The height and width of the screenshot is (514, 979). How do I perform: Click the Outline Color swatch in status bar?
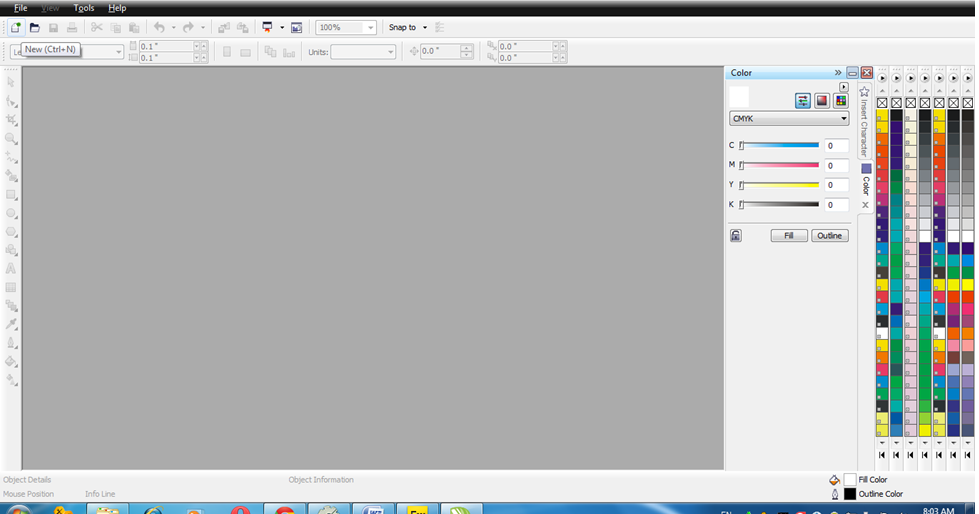tap(850, 494)
